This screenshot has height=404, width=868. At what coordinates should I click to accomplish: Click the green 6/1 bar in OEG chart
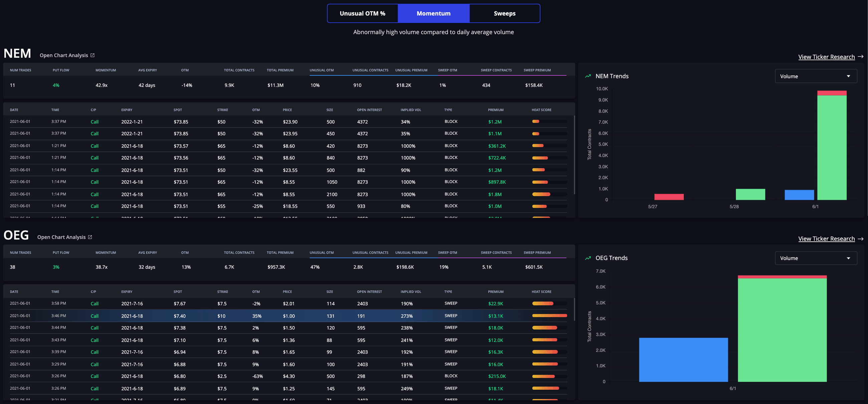pos(782,330)
